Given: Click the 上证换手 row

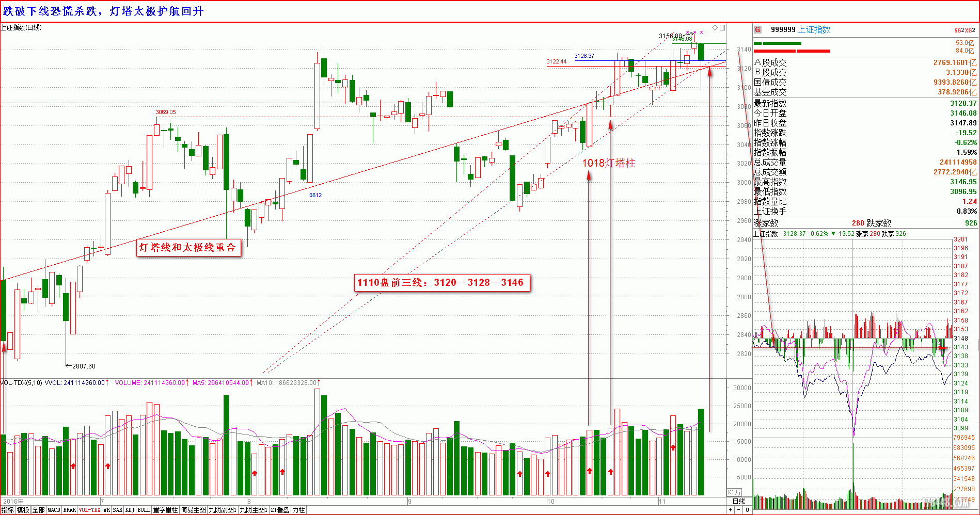Looking at the screenshot, I should [865, 211].
